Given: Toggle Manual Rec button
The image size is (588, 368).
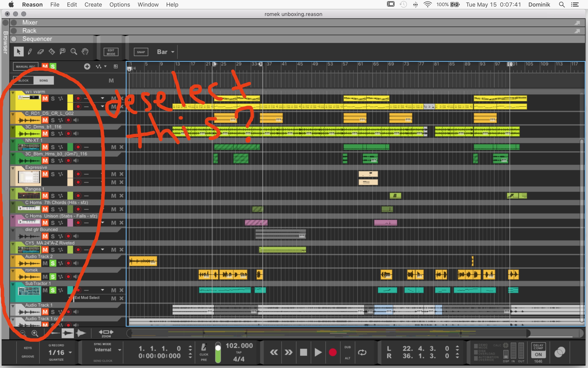Looking at the screenshot, I should 26,66.
